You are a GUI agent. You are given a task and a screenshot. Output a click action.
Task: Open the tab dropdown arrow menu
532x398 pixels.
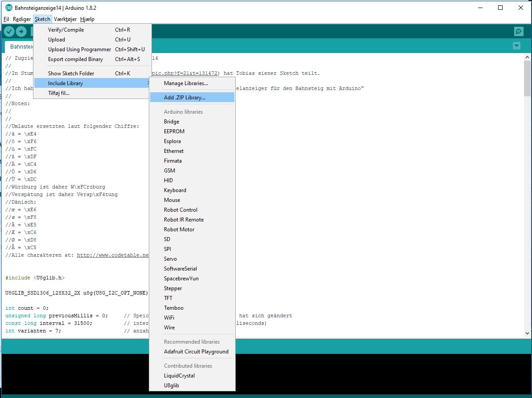coord(516,46)
